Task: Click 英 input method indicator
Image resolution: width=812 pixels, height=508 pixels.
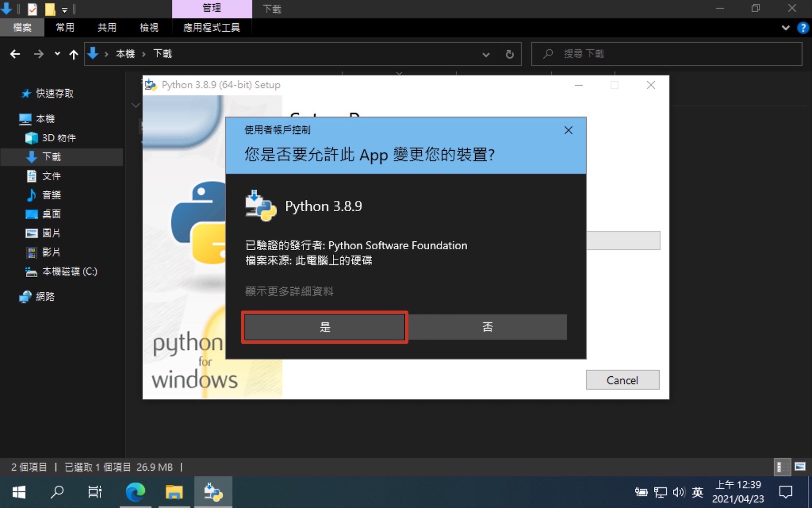Action: pyautogui.click(x=698, y=492)
